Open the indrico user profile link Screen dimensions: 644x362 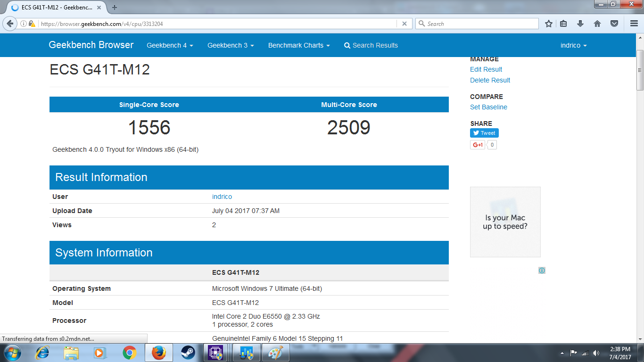click(x=222, y=197)
